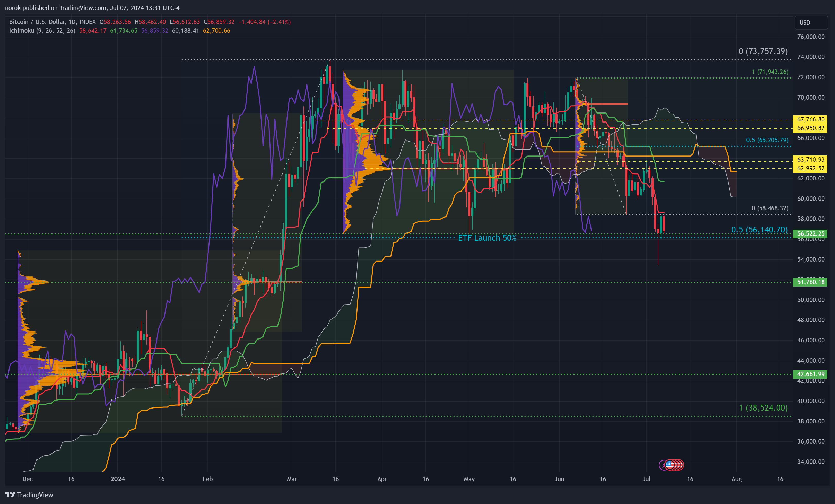
Task: Click the May label on the time axis
Action: tap(469, 479)
